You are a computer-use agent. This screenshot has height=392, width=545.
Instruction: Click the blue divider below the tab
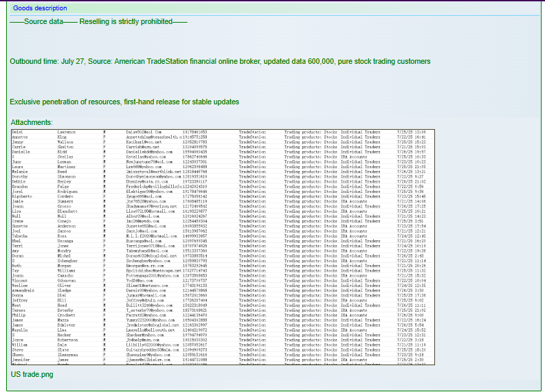pyautogui.click(x=275, y=15)
